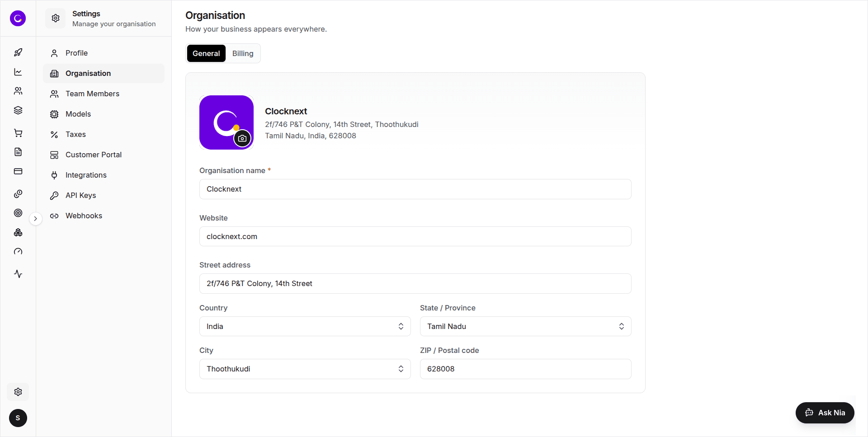Open the City dropdown showing Thoothukudi
The image size is (868, 437).
tap(305, 369)
